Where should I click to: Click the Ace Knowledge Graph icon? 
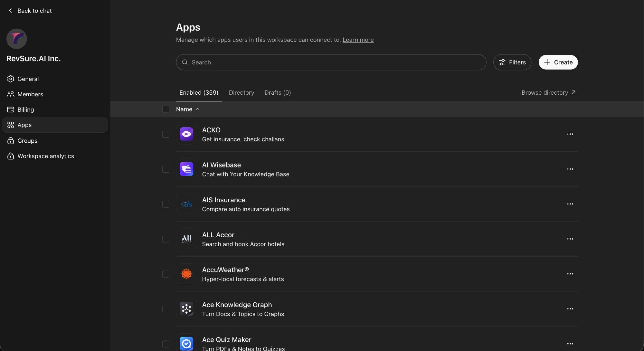(x=186, y=309)
